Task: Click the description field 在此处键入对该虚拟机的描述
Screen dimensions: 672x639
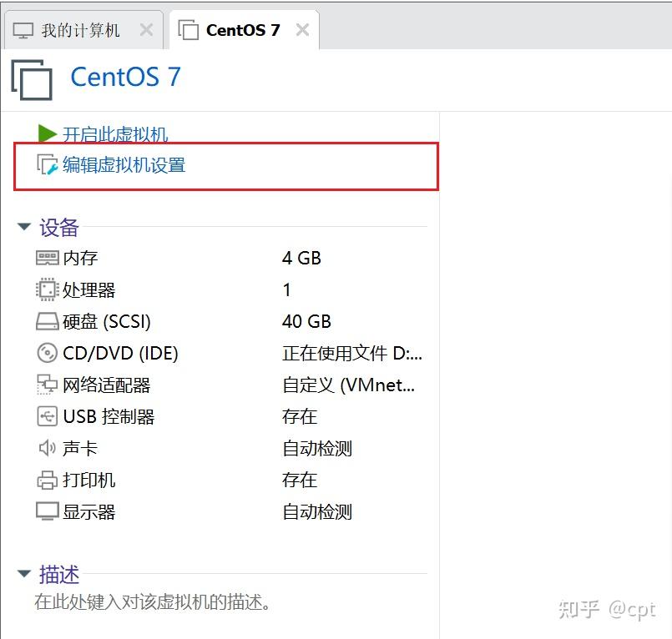Action: [x=152, y=601]
